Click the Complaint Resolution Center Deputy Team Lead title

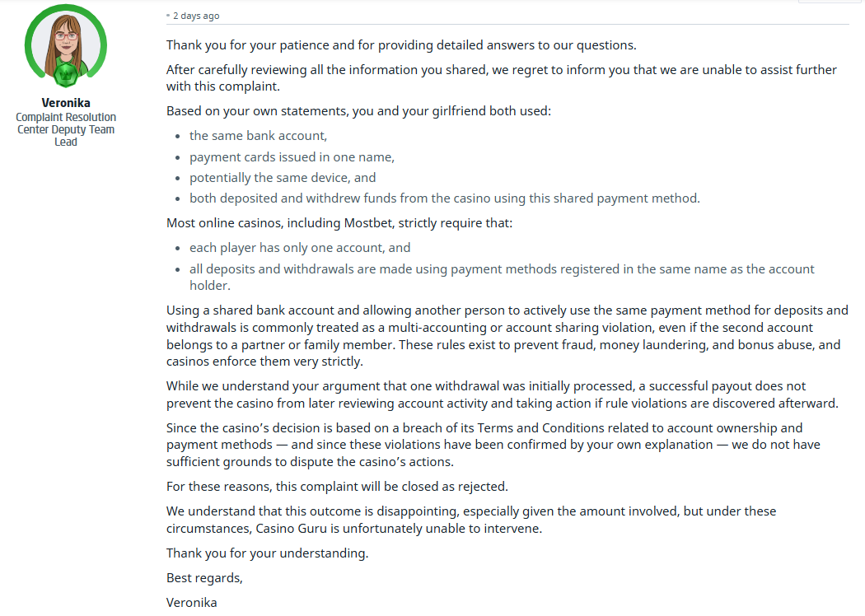point(66,129)
